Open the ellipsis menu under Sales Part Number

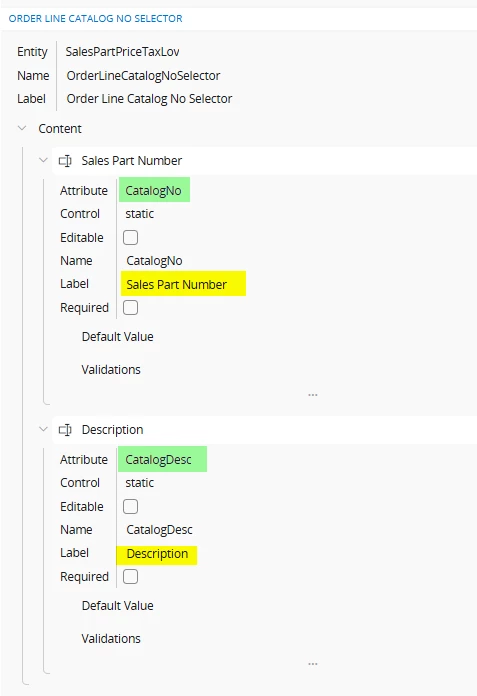coord(313,395)
